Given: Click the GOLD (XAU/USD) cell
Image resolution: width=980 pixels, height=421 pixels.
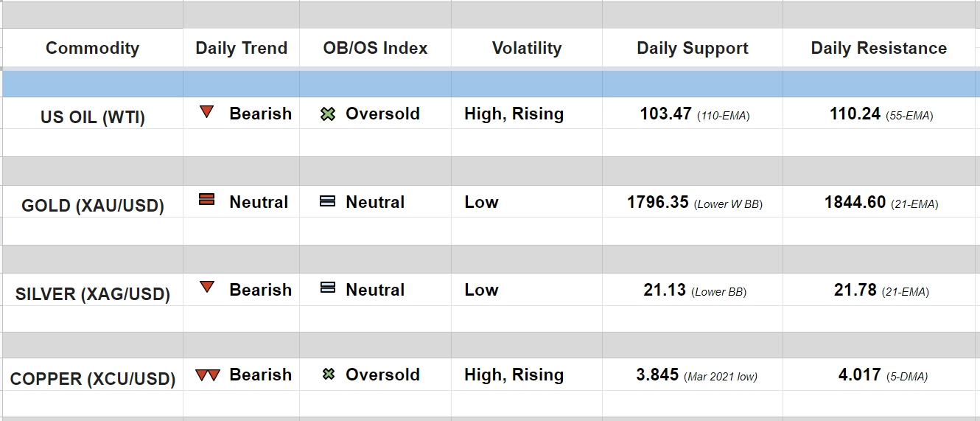Looking at the screenshot, I should [x=92, y=206].
